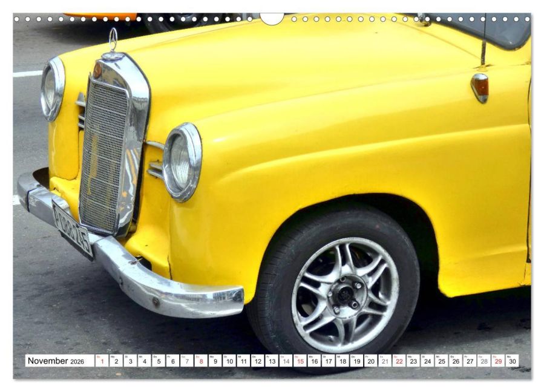
Task: Click the alloy wheel center hub
Action: (346, 295)
